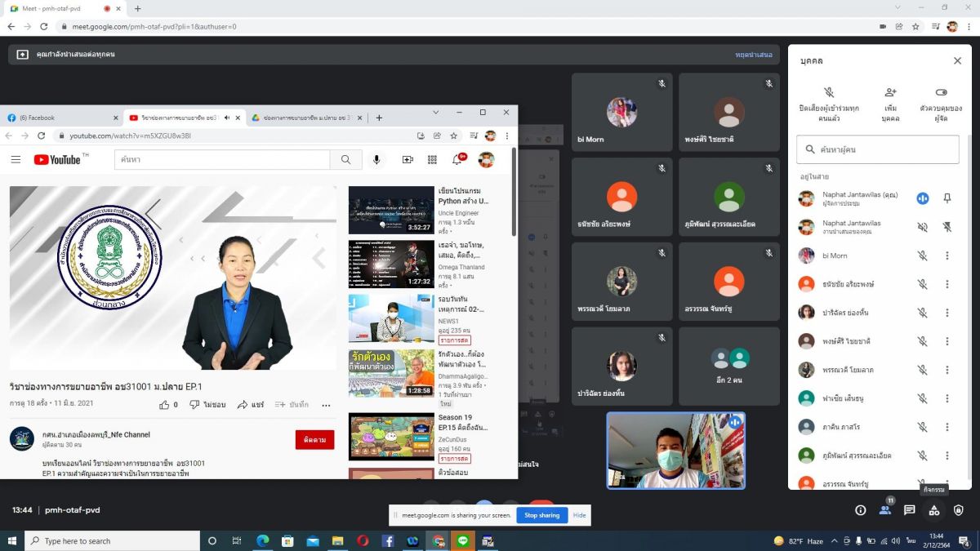Toggle the host controls switch
Screen dimensions: 980x551
click(x=941, y=93)
